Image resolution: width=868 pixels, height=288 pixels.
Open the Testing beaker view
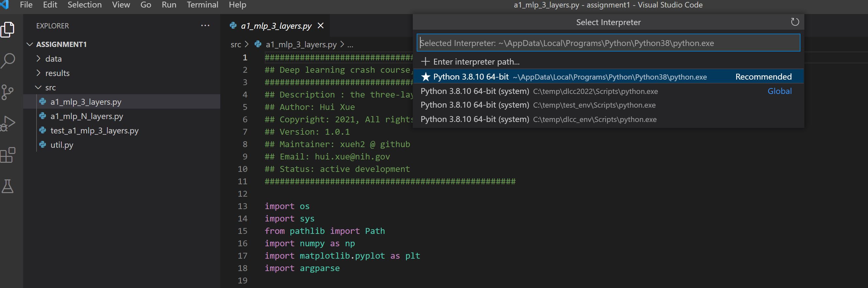[x=8, y=186]
